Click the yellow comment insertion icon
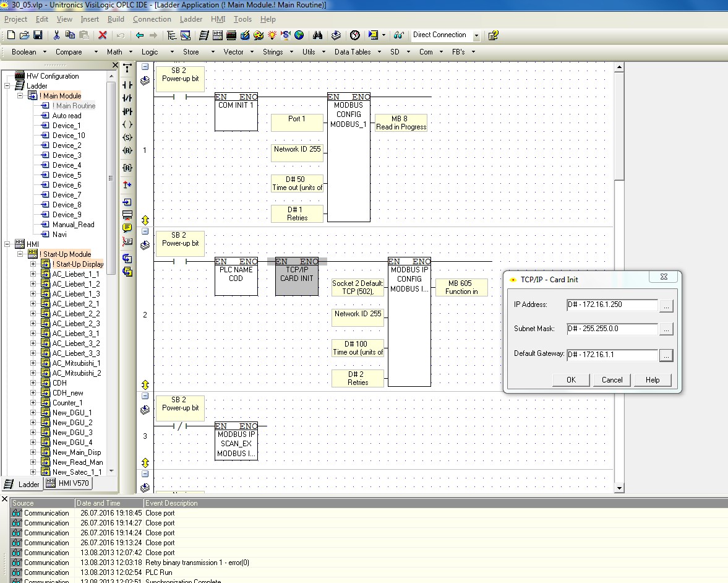This screenshot has height=583, width=728. (127, 228)
